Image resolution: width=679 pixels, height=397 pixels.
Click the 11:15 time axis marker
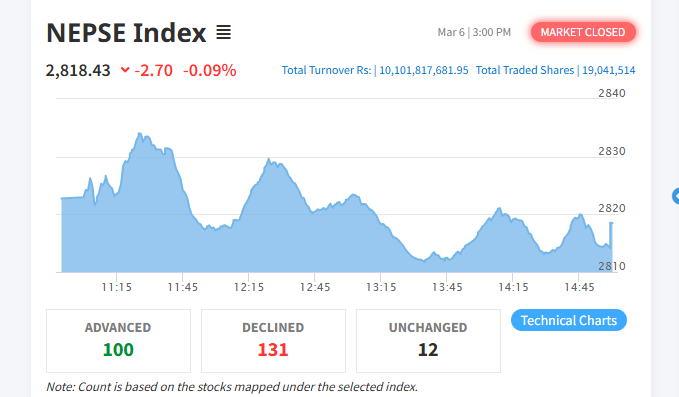[x=116, y=287]
